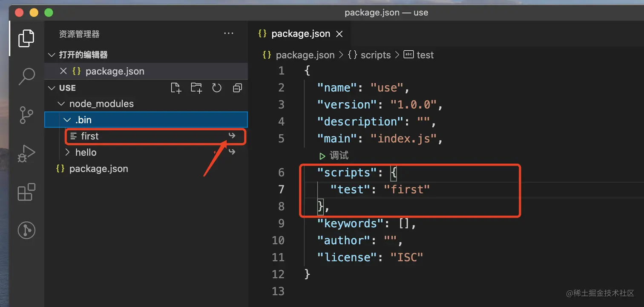Click line number 7 in the gutter
Viewport: 644px width, 307px height.
pyautogui.click(x=281, y=189)
